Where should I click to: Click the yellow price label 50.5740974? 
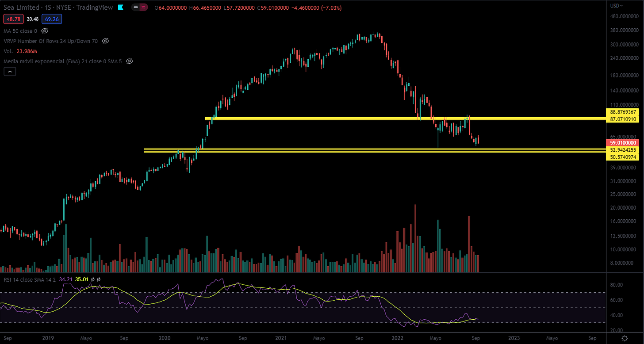point(623,157)
